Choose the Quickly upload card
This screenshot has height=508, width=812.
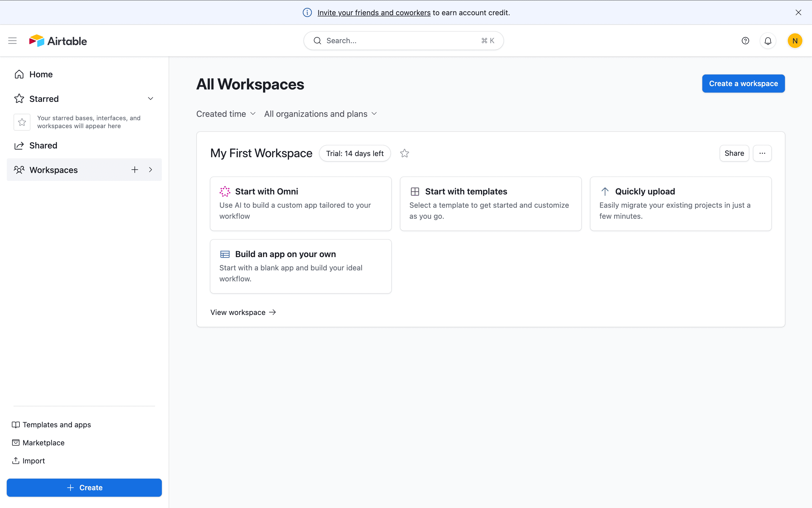pyautogui.click(x=680, y=203)
